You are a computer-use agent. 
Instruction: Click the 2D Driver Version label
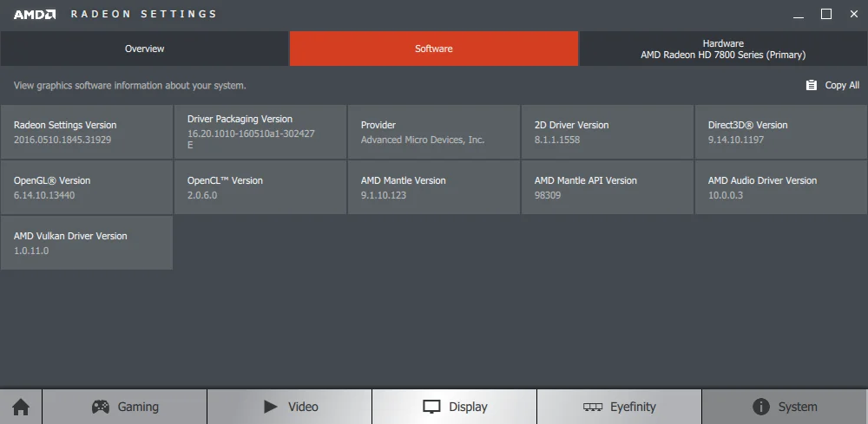tap(572, 125)
